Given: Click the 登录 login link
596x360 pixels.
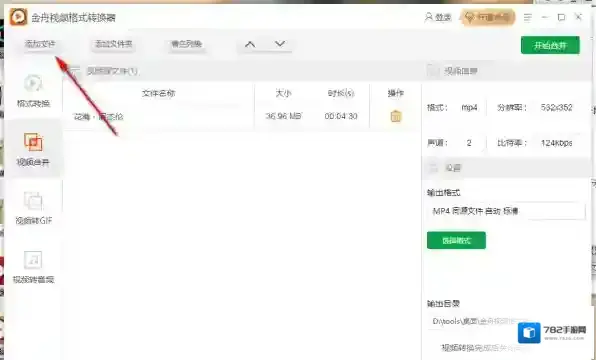Looking at the screenshot, I should (x=438, y=17).
